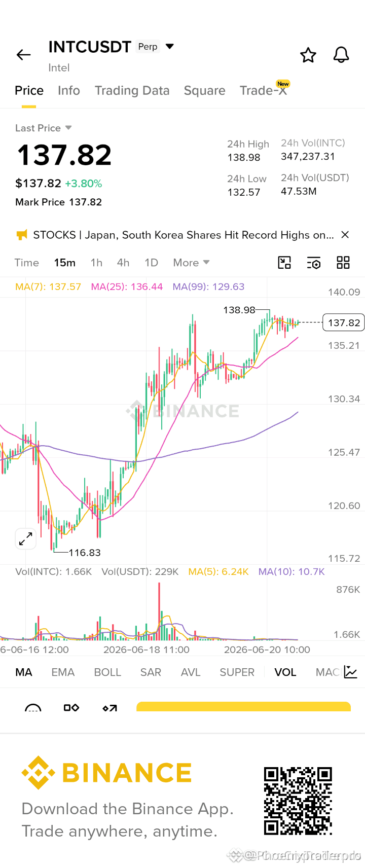This screenshot has width=365, height=868.
Task: Tap the 24h High value 138.98
Action: (x=244, y=157)
